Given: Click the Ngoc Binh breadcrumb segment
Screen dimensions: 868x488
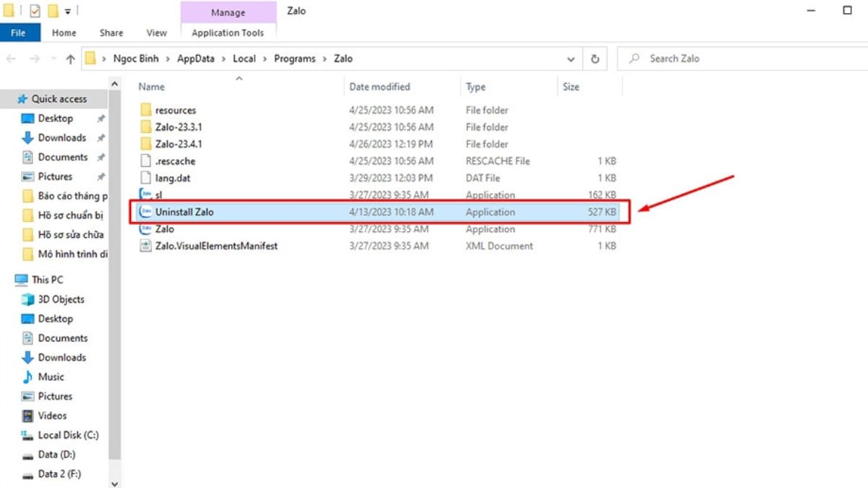Looking at the screenshot, I should pos(136,59).
